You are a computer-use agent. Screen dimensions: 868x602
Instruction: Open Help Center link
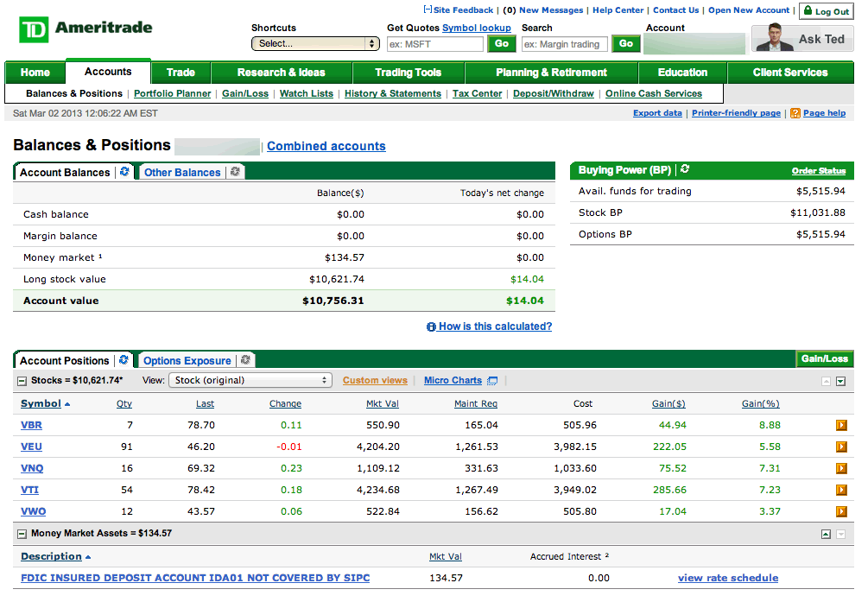click(618, 10)
